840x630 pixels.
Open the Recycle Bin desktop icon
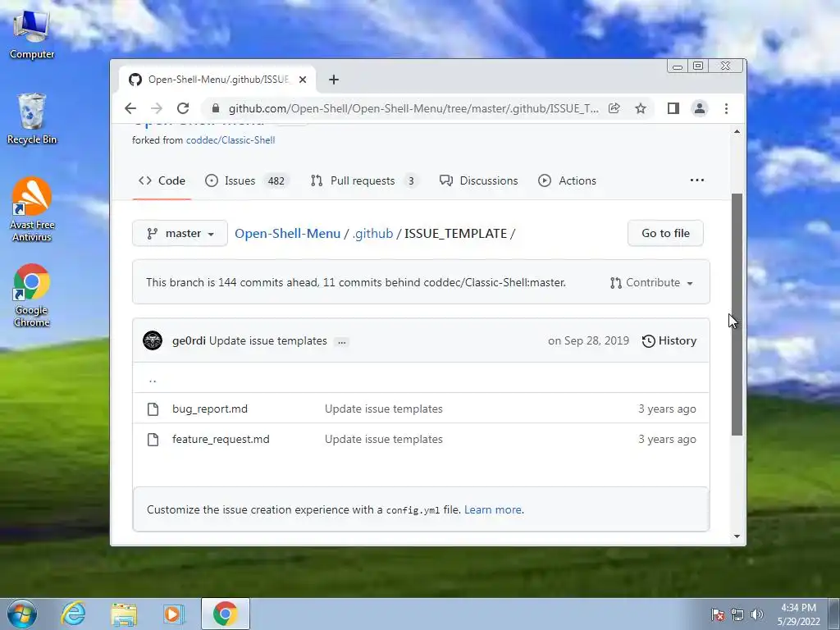click(32, 119)
